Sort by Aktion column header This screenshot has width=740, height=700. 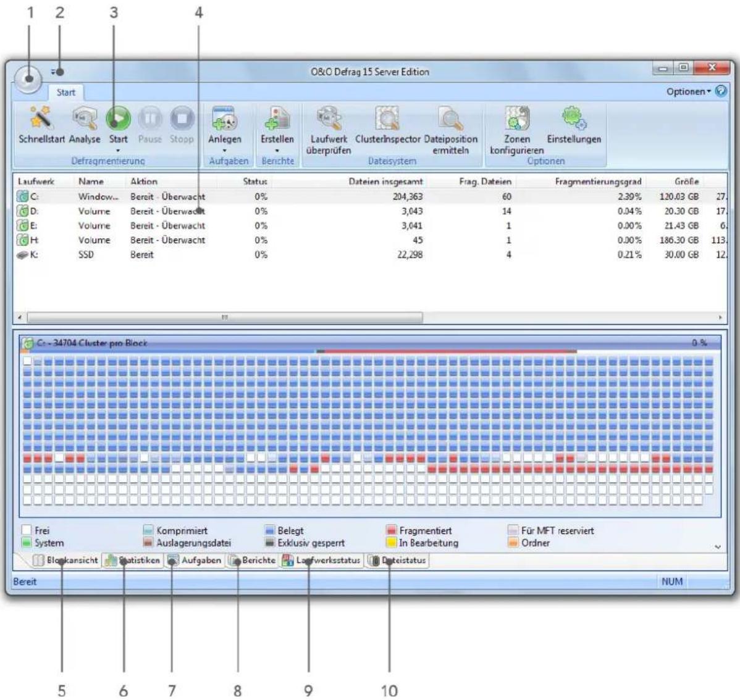(144, 181)
